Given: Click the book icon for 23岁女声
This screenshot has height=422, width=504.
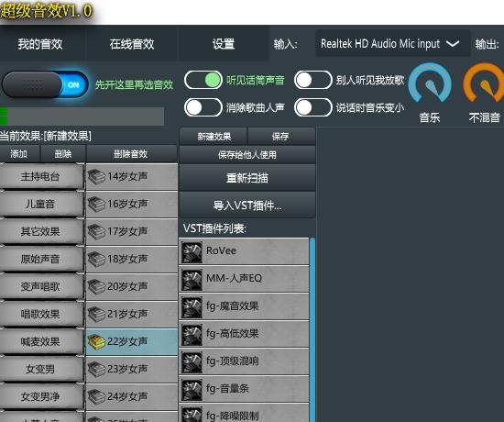Looking at the screenshot, I should click(x=96, y=369).
